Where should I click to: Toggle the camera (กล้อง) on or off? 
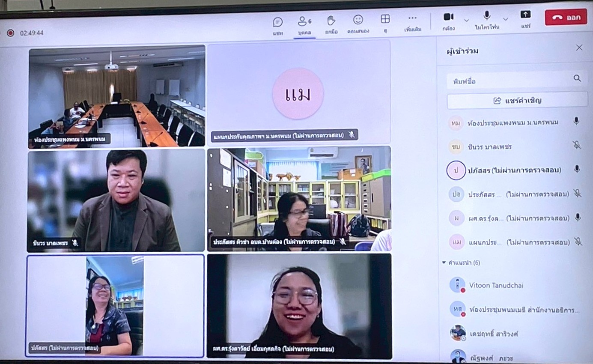pyautogui.click(x=448, y=17)
